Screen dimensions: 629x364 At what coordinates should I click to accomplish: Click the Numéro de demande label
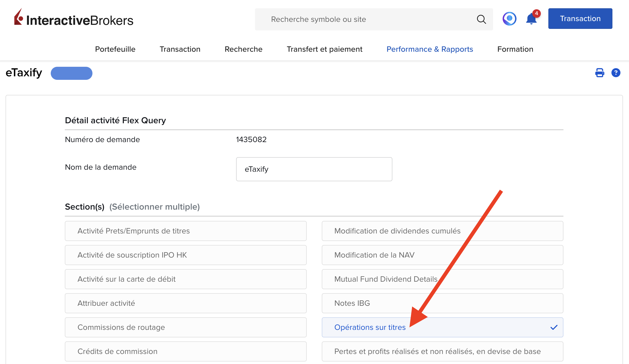point(102,140)
